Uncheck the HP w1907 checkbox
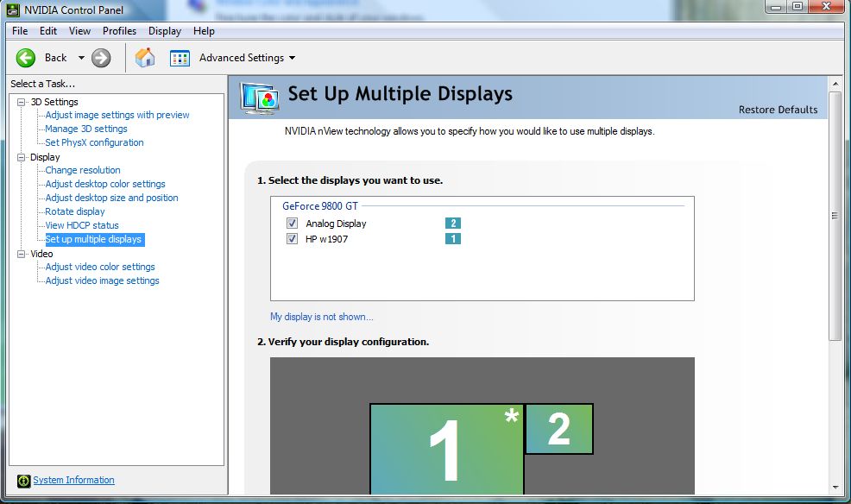851x504 pixels. [292, 239]
